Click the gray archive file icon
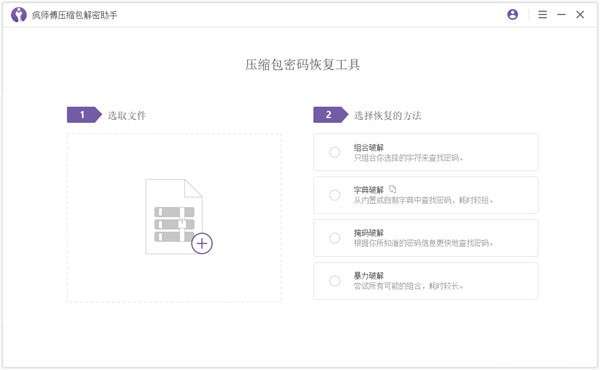The image size is (600, 370). point(173,216)
